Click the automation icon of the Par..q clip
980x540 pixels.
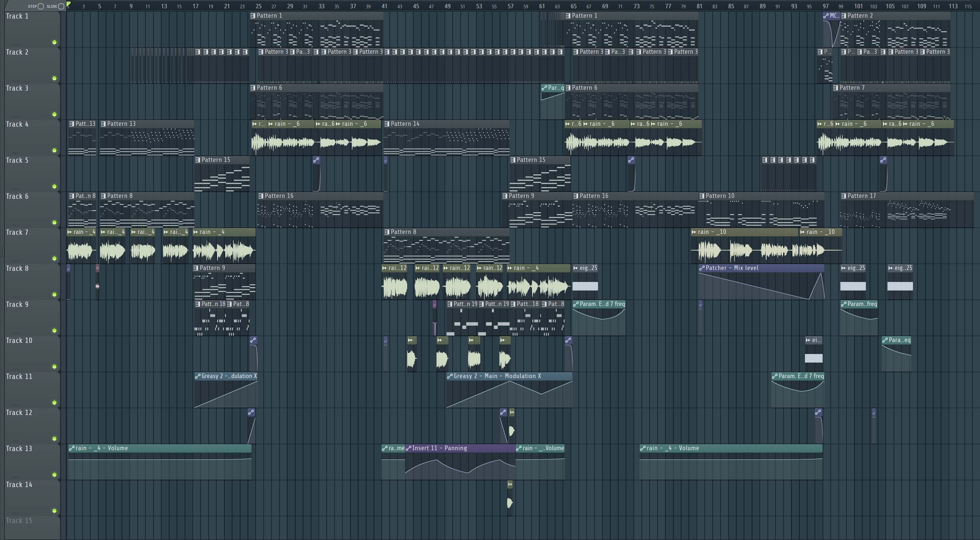click(x=544, y=88)
